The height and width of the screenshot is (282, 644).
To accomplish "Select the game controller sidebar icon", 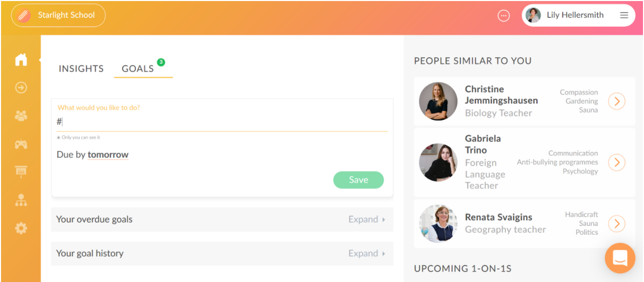I will point(21,145).
